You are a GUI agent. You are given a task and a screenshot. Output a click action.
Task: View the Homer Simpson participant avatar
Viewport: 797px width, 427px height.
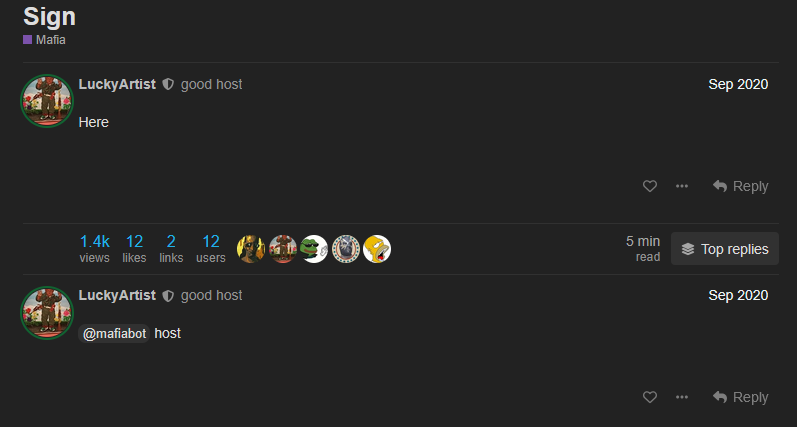[x=377, y=249]
